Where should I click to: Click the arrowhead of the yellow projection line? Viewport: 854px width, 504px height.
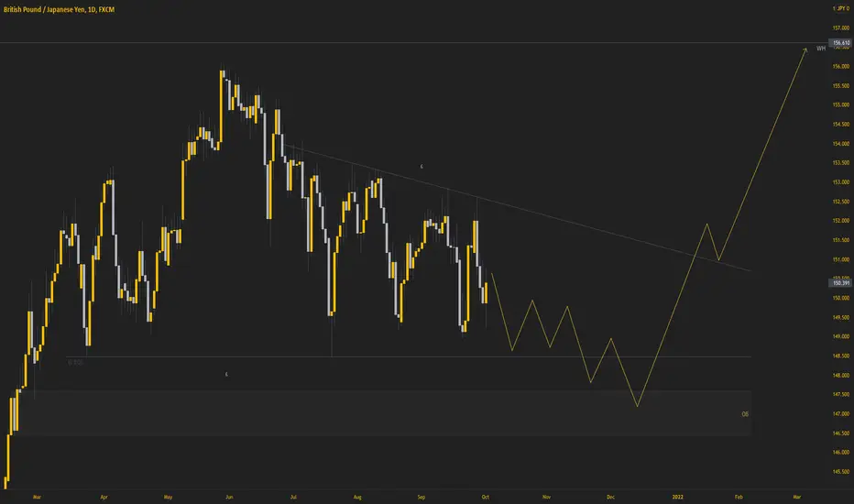click(x=805, y=49)
